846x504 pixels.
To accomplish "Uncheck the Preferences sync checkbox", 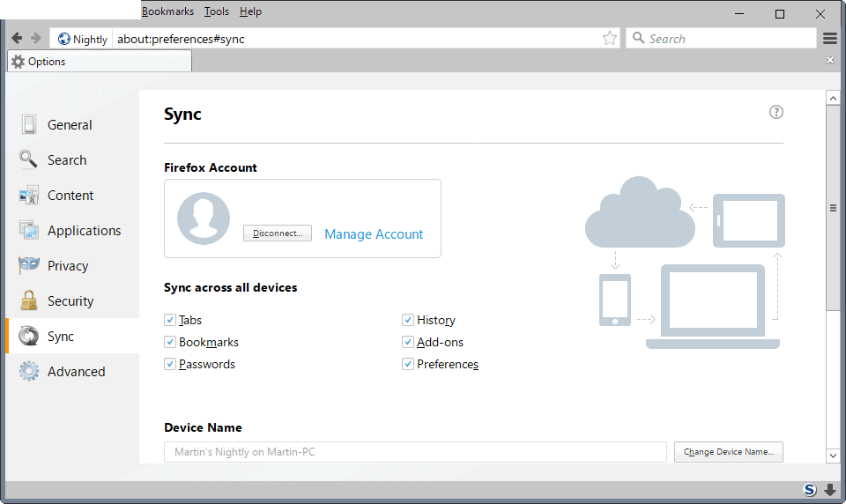I will [x=408, y=364].
